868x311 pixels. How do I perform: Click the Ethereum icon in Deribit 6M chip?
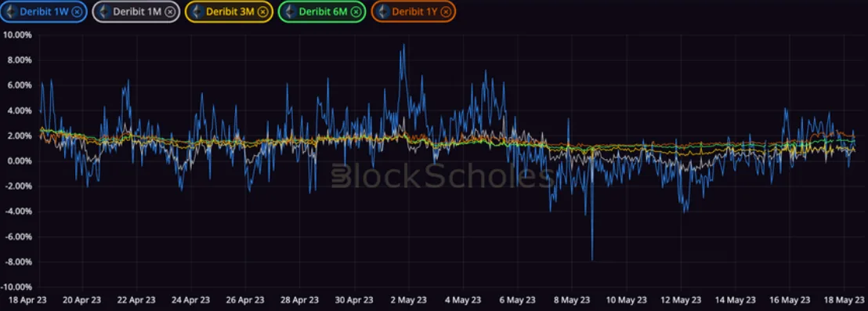[x=289, y=11]
